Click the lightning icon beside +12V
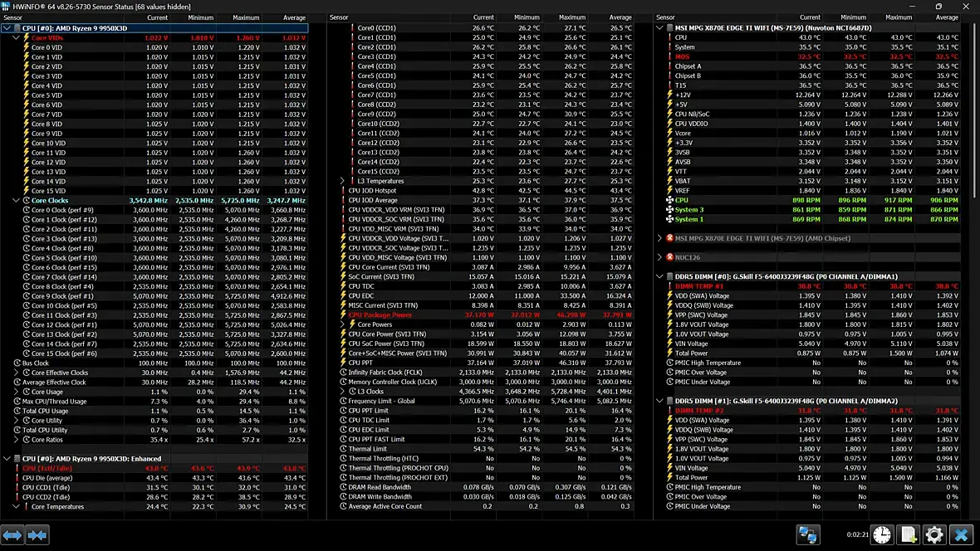The image size is (980, 551). tap(669, 95)
